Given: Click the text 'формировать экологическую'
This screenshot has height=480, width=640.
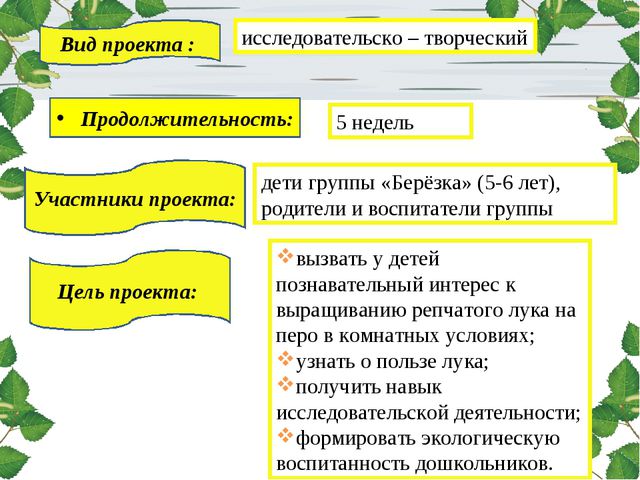Looking at the screenshot, I should click(x=427, y=439).
